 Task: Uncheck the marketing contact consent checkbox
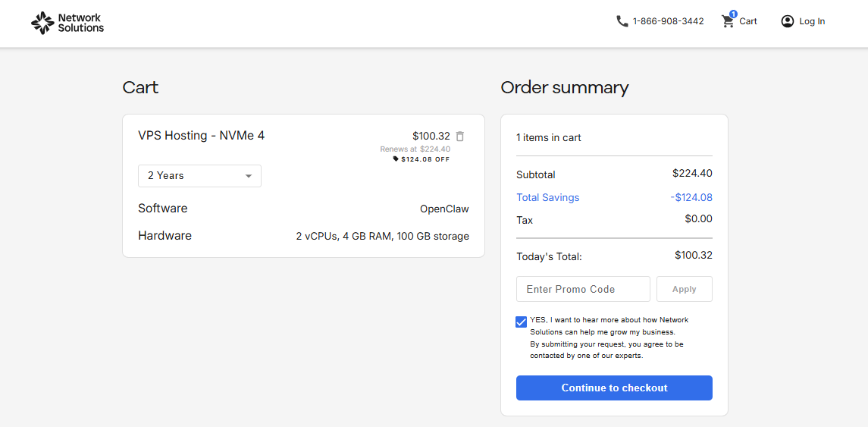(521, 322)
